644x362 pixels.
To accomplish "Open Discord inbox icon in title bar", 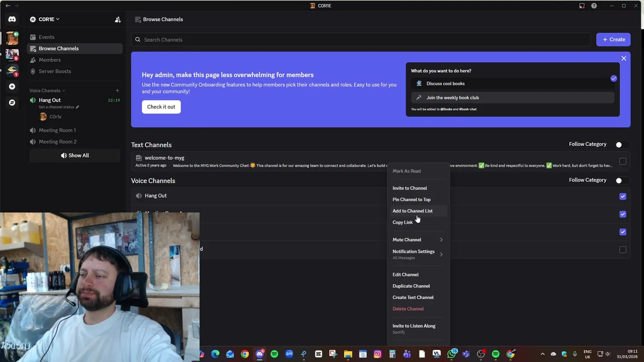I will click(582, 6).
